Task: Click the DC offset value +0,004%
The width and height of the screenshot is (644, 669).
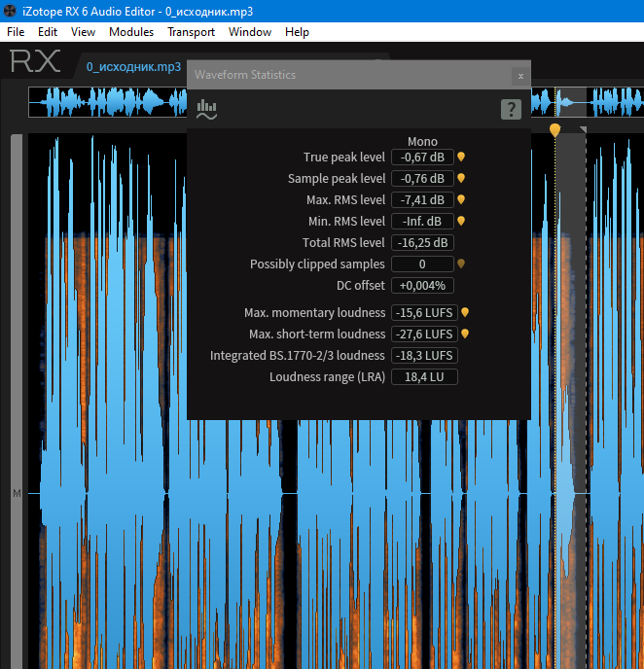Action: pos(422,286)
